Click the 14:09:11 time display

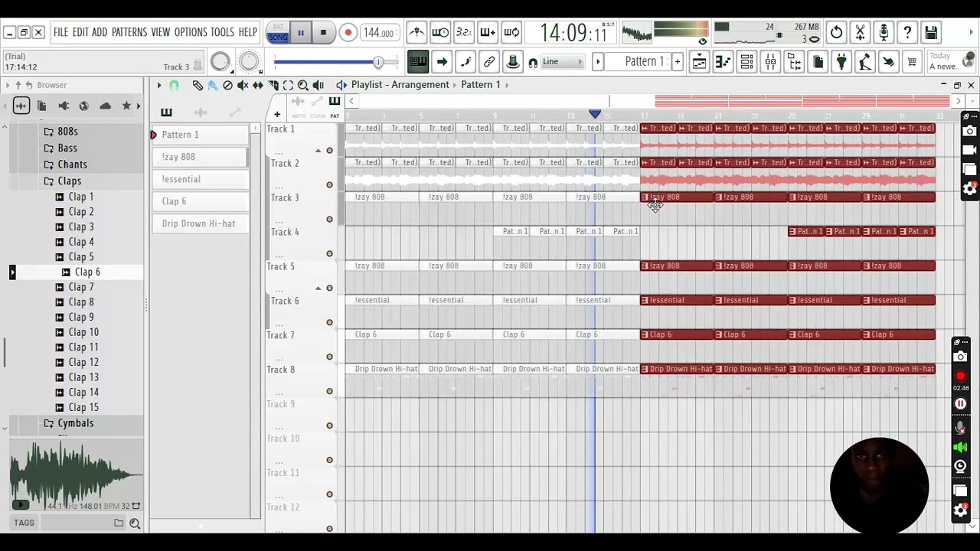pyautogui.click(x=573, y=33)
